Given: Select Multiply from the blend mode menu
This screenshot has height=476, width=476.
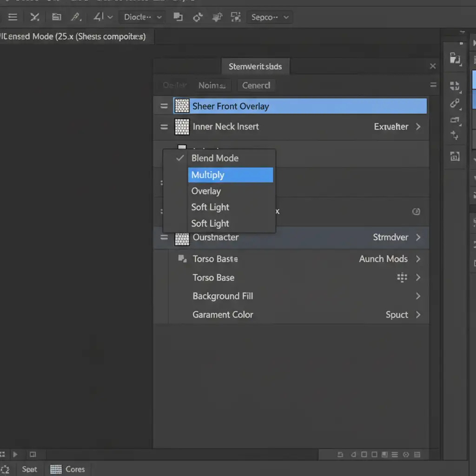Looking at the screenshot, I should (230, 175).
